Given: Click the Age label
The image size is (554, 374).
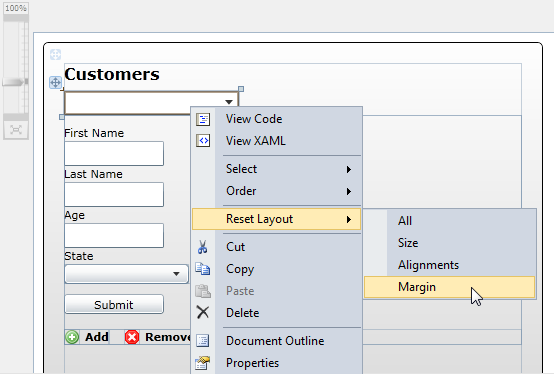Looking at the screenshot, I should click(x=75, y=215).
